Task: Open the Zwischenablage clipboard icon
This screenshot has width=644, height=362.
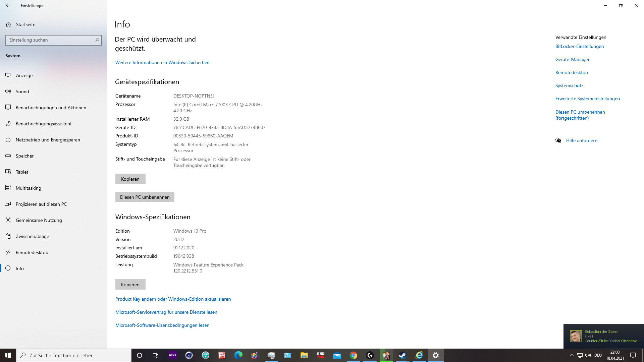Action: (x=8, y=236)
